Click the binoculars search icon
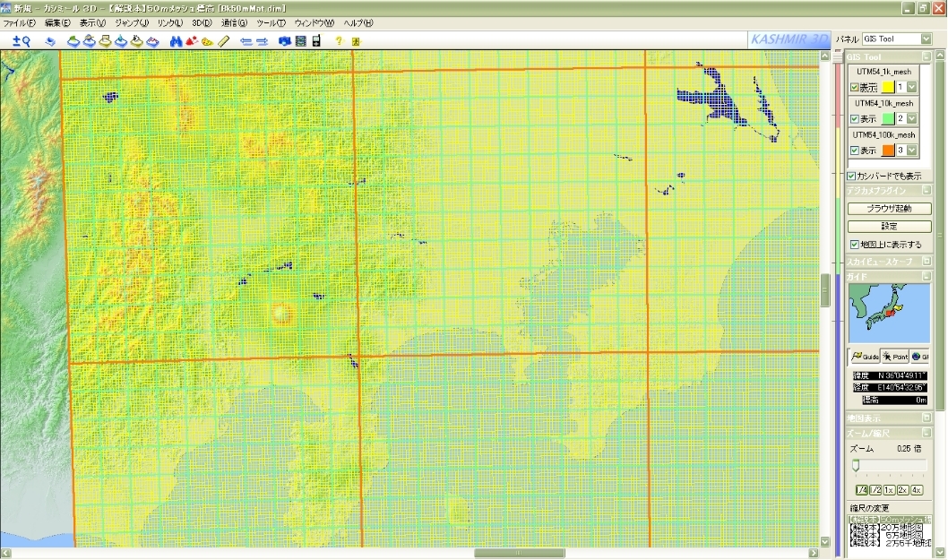 176,41
